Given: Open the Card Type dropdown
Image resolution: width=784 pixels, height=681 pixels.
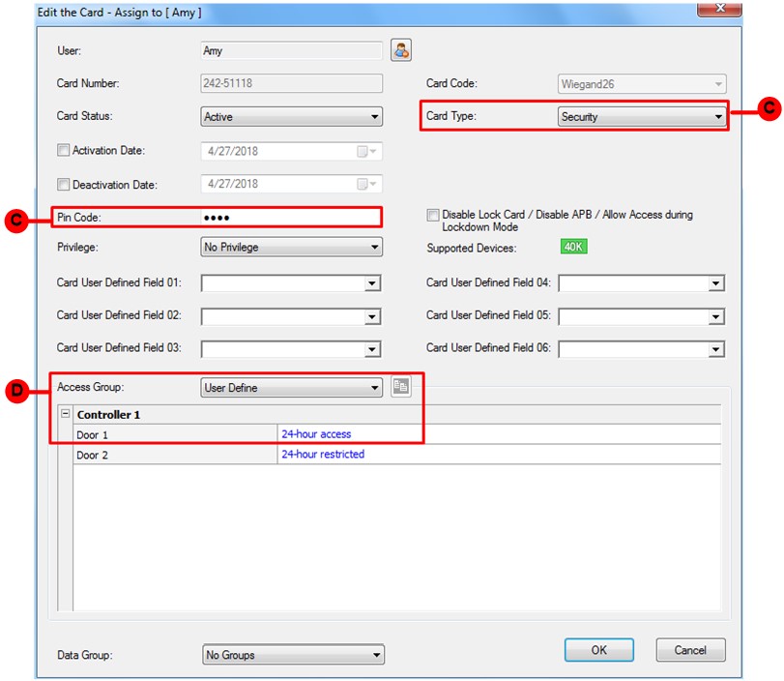Looking at the screenshot, I should 642,117.
